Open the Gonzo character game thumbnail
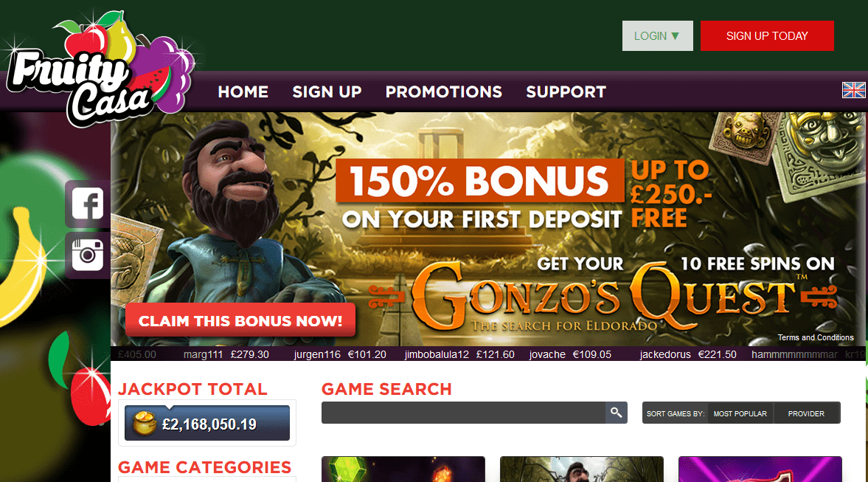Viewport: 868px width, 482px height. coord(581,469)
